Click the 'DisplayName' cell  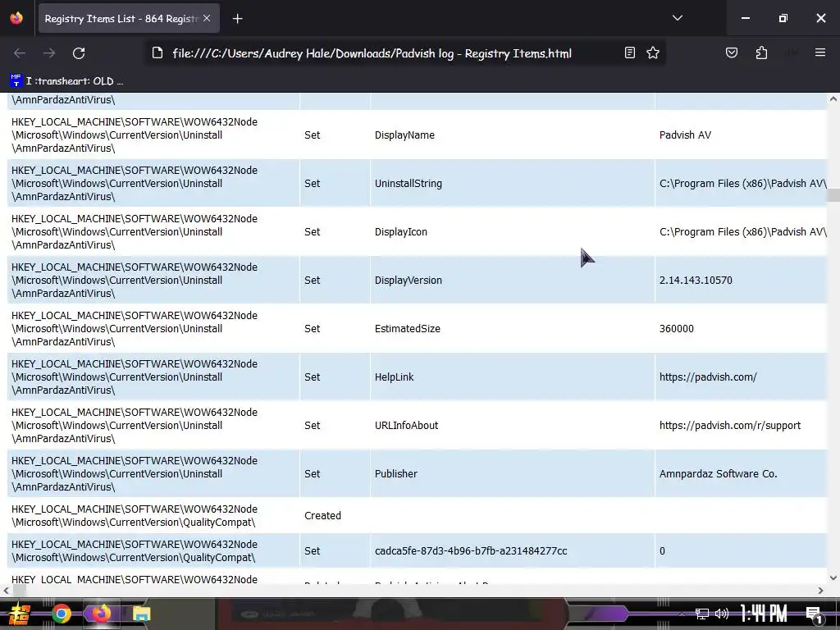[x=512, y=135]
